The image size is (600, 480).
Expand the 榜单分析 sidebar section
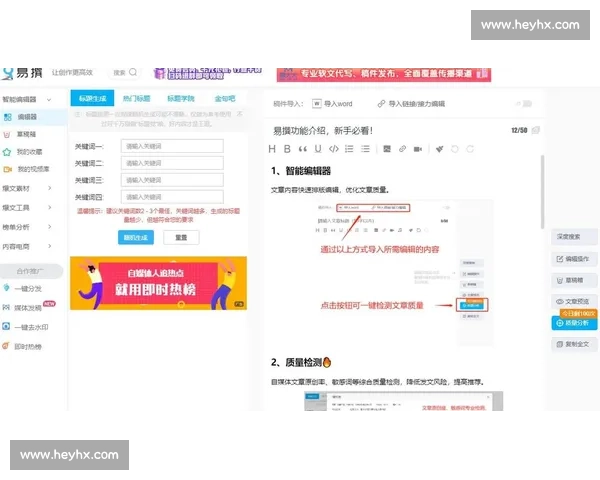(49, 227)
